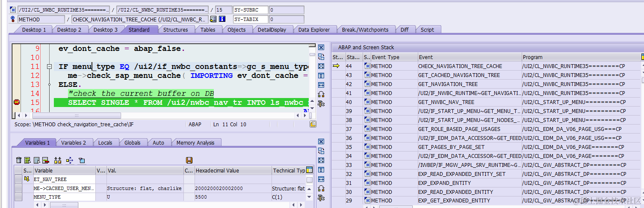The width and height of the screenshot is (644, 208).
Task: Switch to the Variables 2 tab
Action: tap(73, 143)
